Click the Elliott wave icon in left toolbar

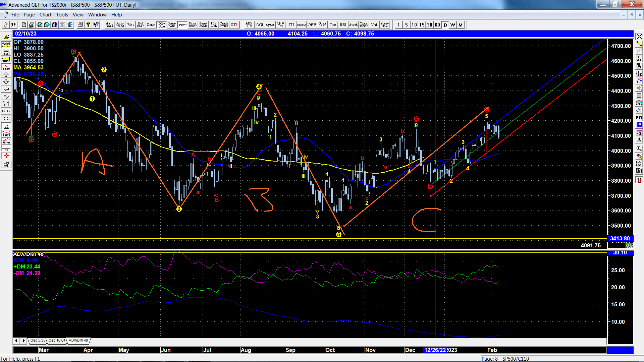[6, 67]
